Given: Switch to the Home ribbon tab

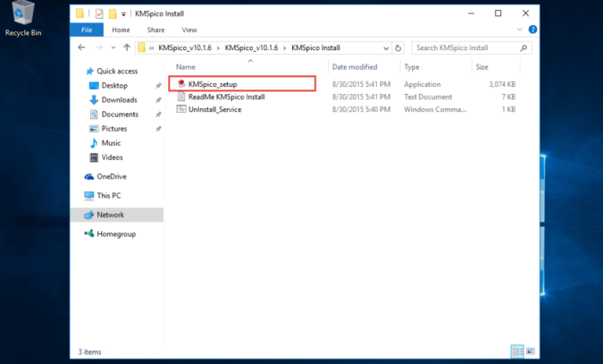Looking at the screenshot, I should click(x=121, y=30).
